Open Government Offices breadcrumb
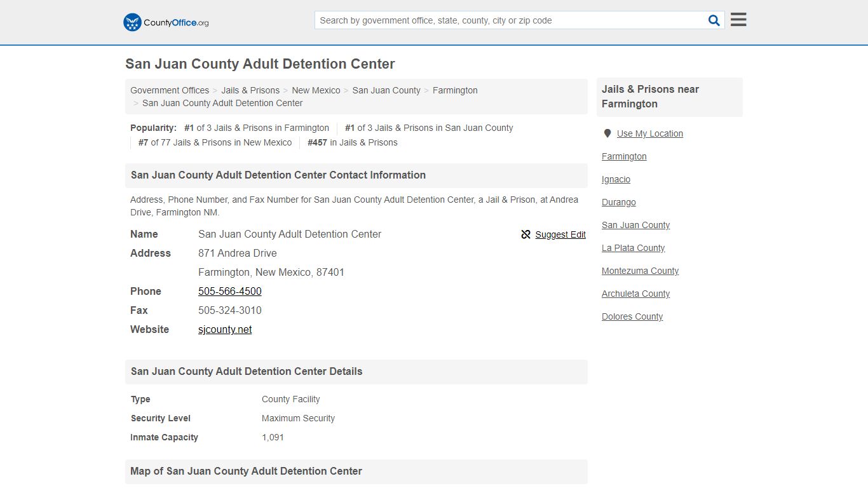 tap(170, 90)
